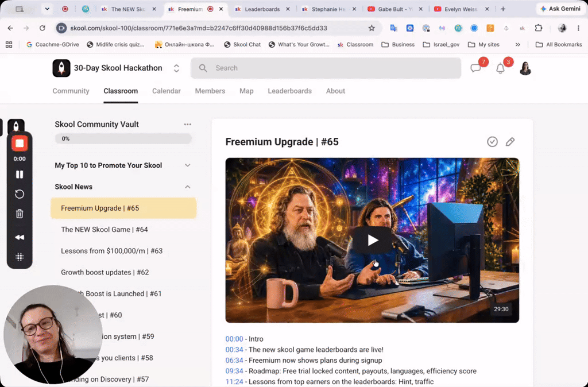The height and width of the screenshot is (387, 588).
Task: Switch to the Leaderboards tab
Action: [x=289, y=91]
